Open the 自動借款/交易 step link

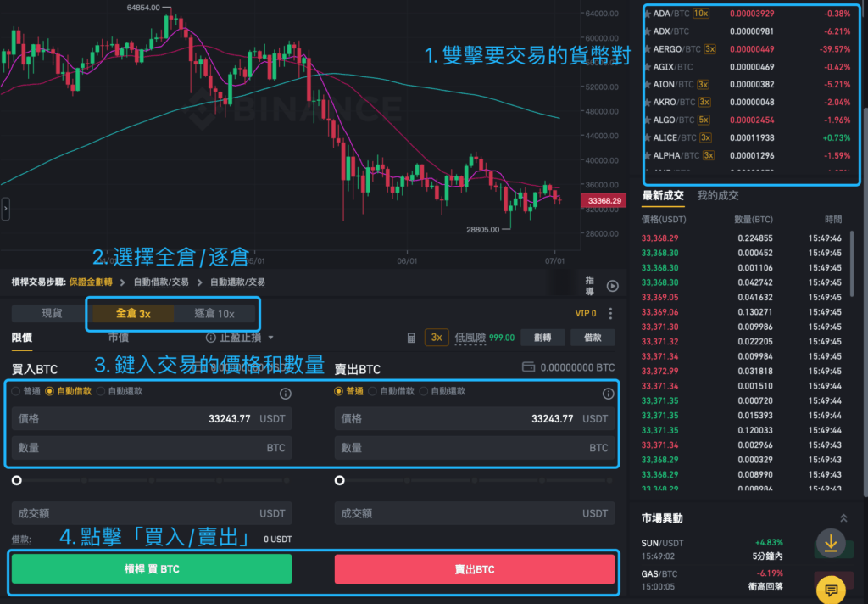161,282
